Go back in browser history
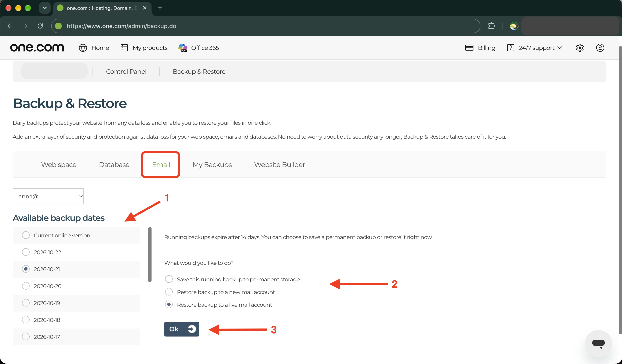The height and width of the screenshot is (364, 622). coord(10,26)
